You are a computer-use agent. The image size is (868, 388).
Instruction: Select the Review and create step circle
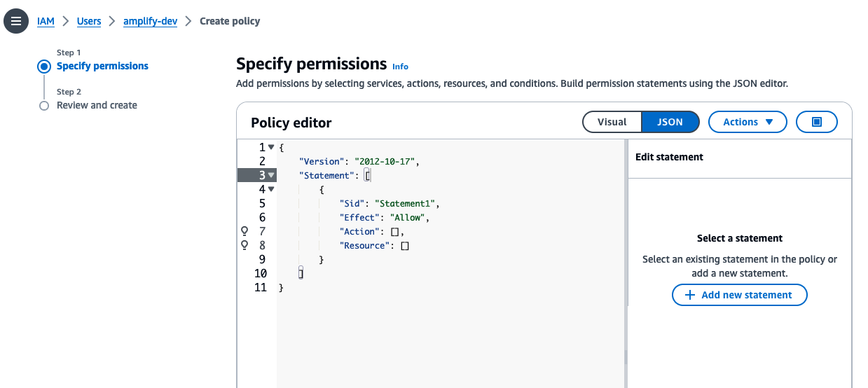[x=44, y=106]
